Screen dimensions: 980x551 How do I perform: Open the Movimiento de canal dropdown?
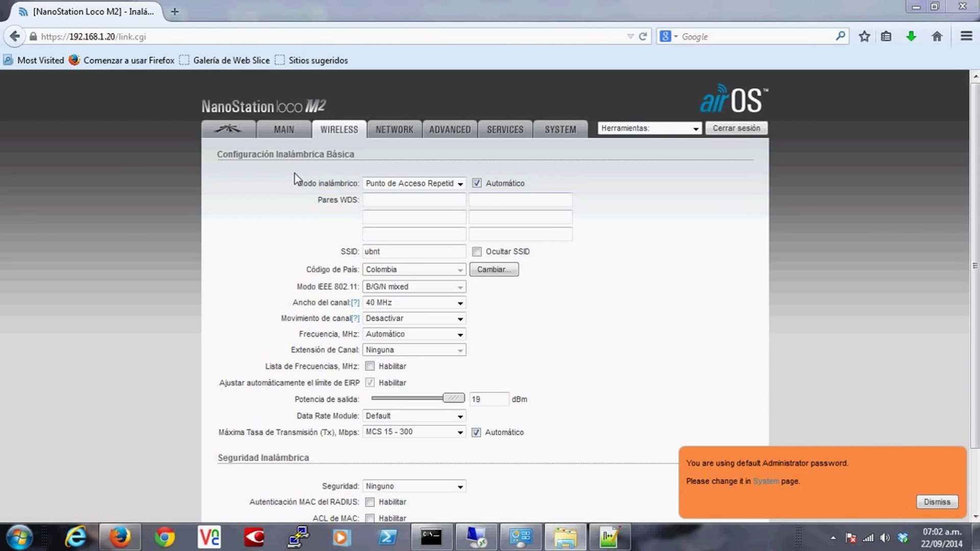click(x=414, y=318)
